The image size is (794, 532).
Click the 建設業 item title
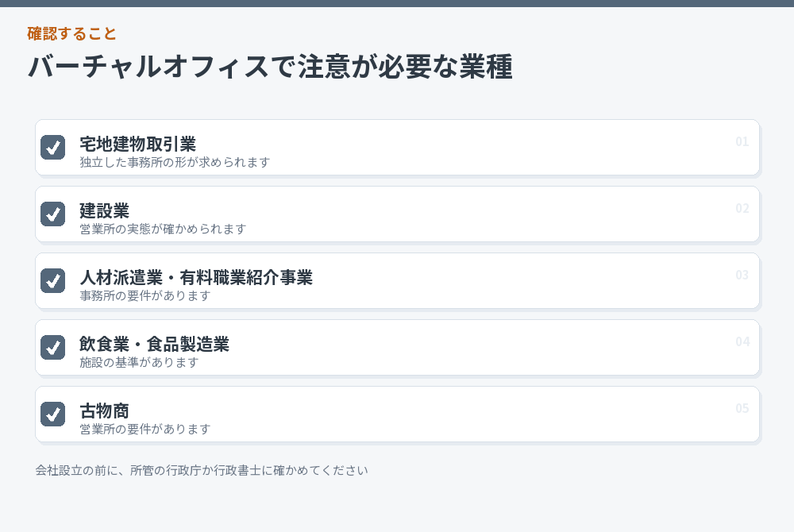point(104,211)
